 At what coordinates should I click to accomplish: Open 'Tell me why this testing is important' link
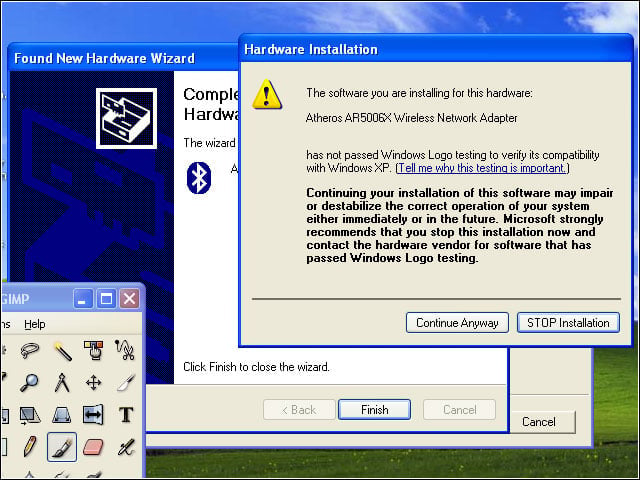click(482, 168)
